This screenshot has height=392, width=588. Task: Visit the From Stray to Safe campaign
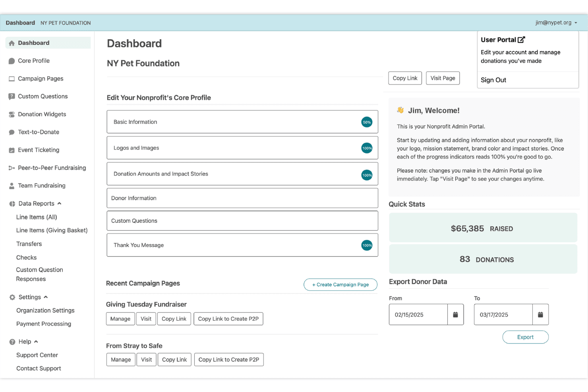(147, 360)
